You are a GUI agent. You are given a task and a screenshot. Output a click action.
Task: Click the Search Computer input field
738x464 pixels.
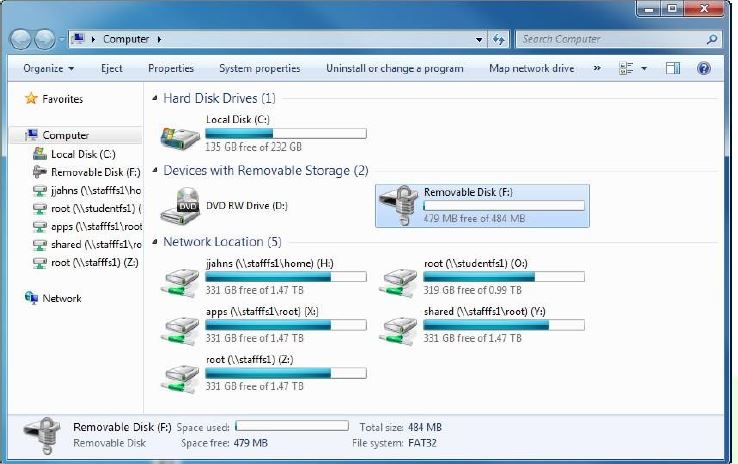pos(610,39)
